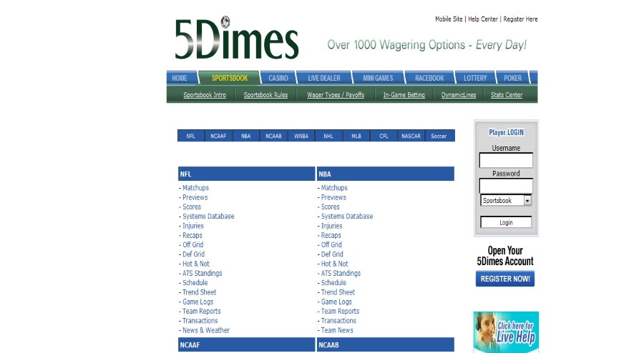
Task: Go to the HOME tab
Action: (x=180, y=78)
